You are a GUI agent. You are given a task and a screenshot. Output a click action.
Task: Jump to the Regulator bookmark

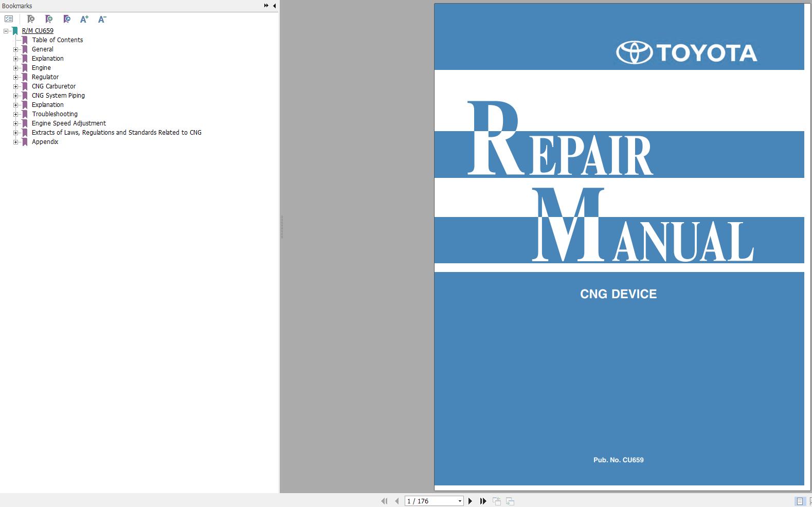point(45,77)
